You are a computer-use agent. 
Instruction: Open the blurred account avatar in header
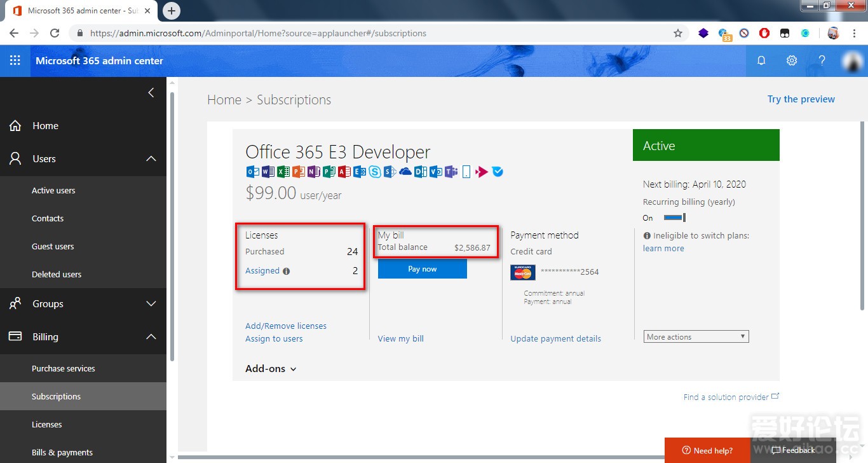[852, 60]
